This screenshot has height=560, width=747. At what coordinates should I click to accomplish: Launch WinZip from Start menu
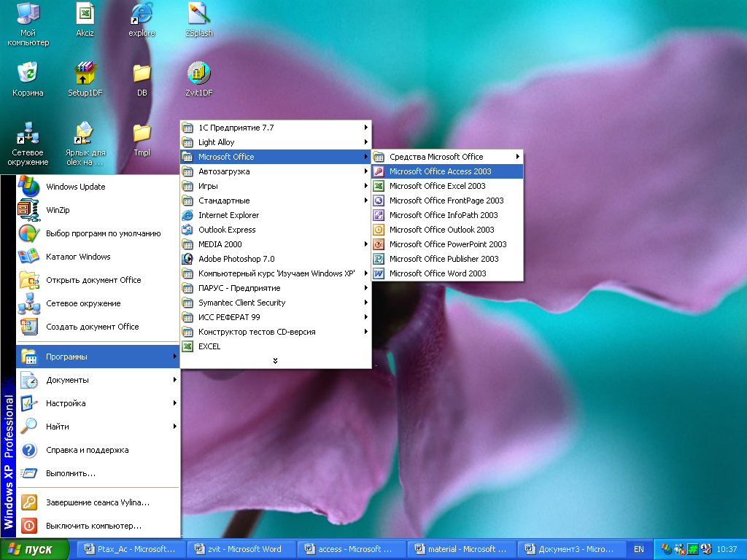(x=98, y=210)
